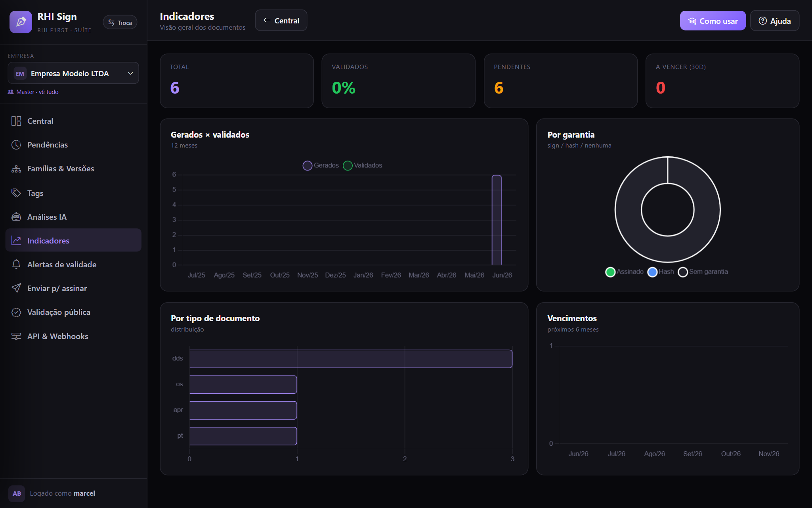Viewport: 812px width, 508px height.
Task: Click the Ajuda help button
Action: [775, 21]
